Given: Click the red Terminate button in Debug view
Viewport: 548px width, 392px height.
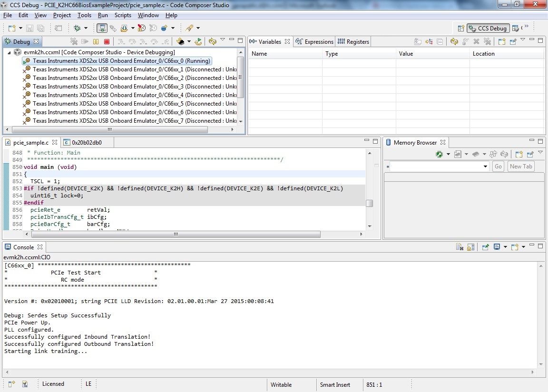Looking at the screenshot, I should (107, 41).
